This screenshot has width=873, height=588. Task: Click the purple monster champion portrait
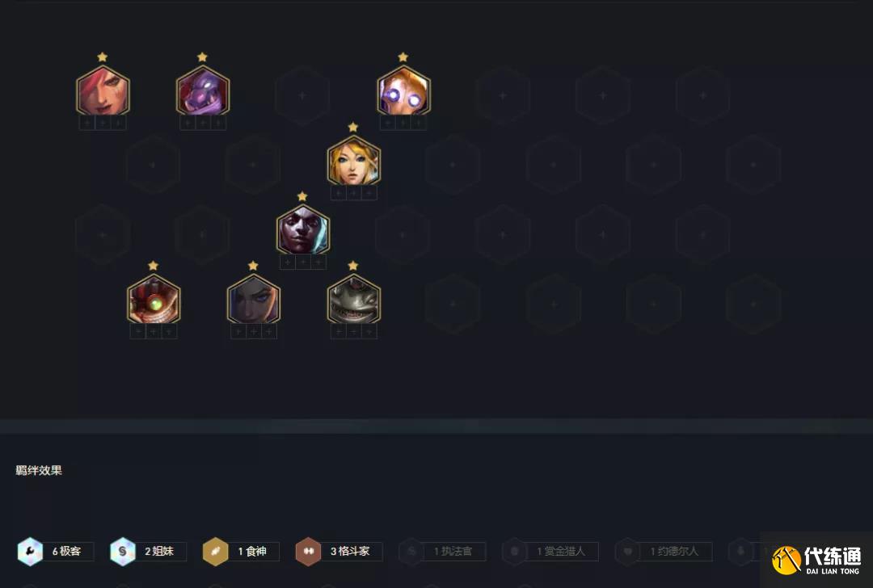(x=203, y=90)
